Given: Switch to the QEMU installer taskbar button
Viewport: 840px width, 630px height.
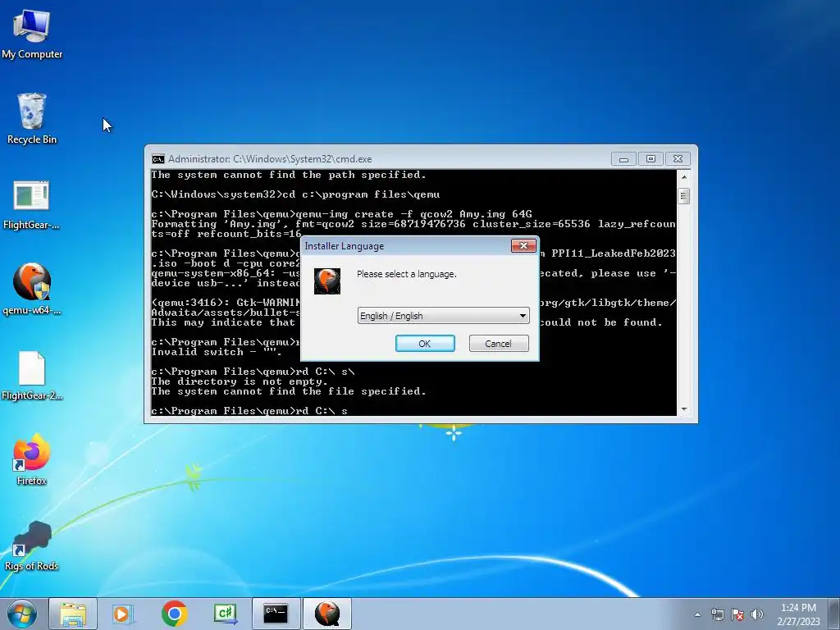Looking at the screenshot, I should [327, 614].
